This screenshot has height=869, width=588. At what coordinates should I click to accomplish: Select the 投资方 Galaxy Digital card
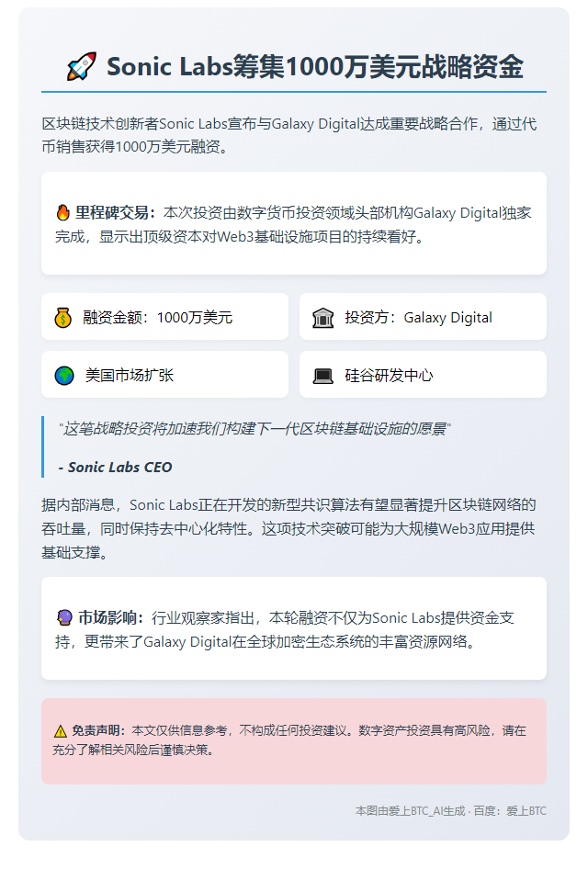tap(423, 316)
